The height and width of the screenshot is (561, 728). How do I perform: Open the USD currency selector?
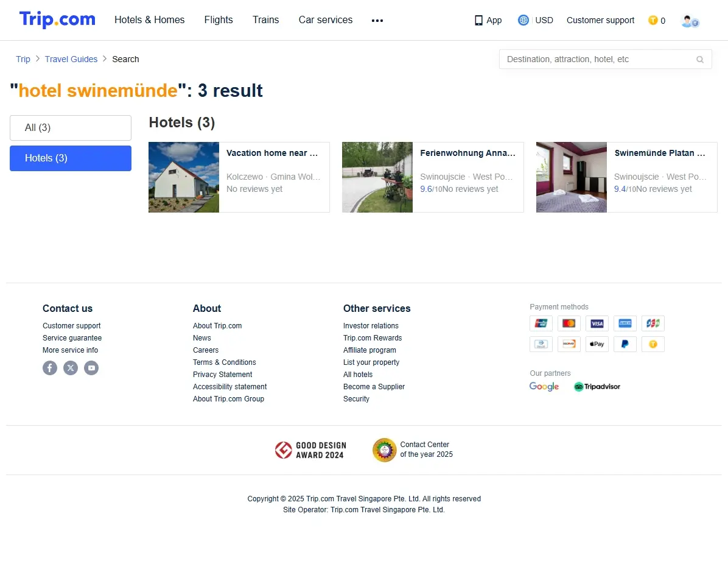pos(544,21)
